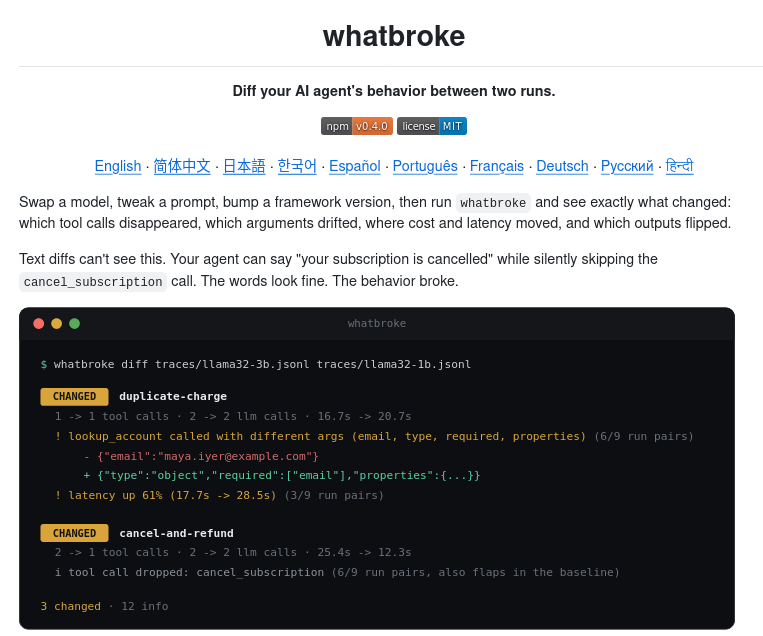Click the npm v0.4.0 badge
Image resolution: width=763 pixels, height=636 pixels.
(356, 126)
